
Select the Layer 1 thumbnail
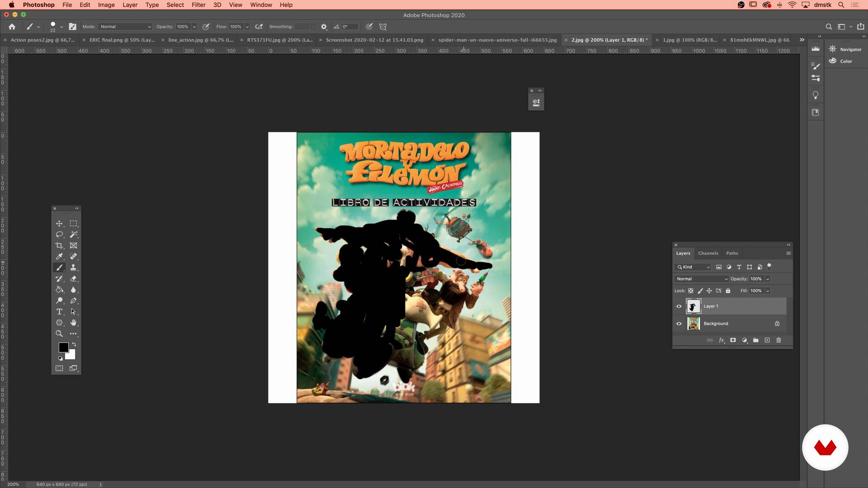(x=693, y=306)
